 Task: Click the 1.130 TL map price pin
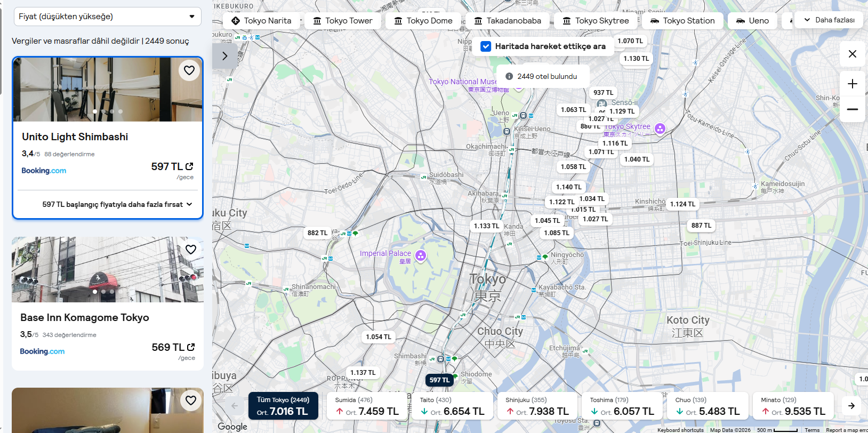636,58
